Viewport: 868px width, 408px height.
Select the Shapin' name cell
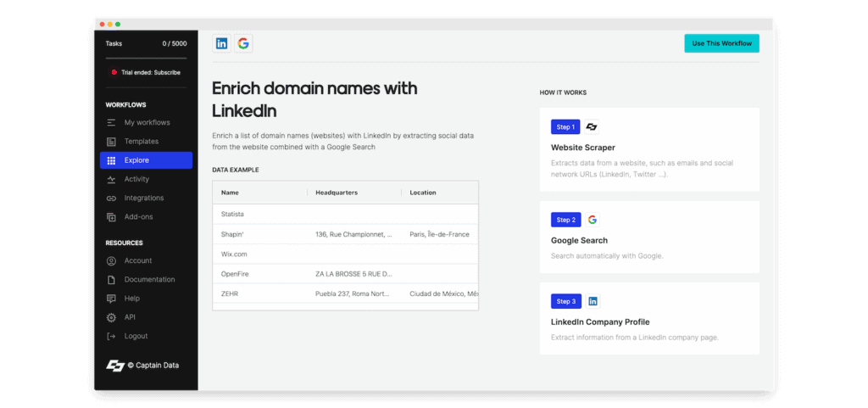260,234
